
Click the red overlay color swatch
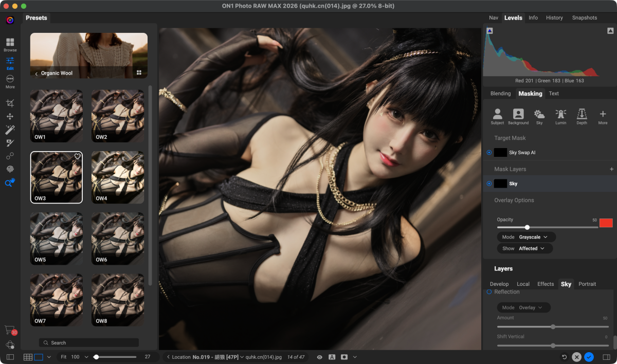click(606, 223)
